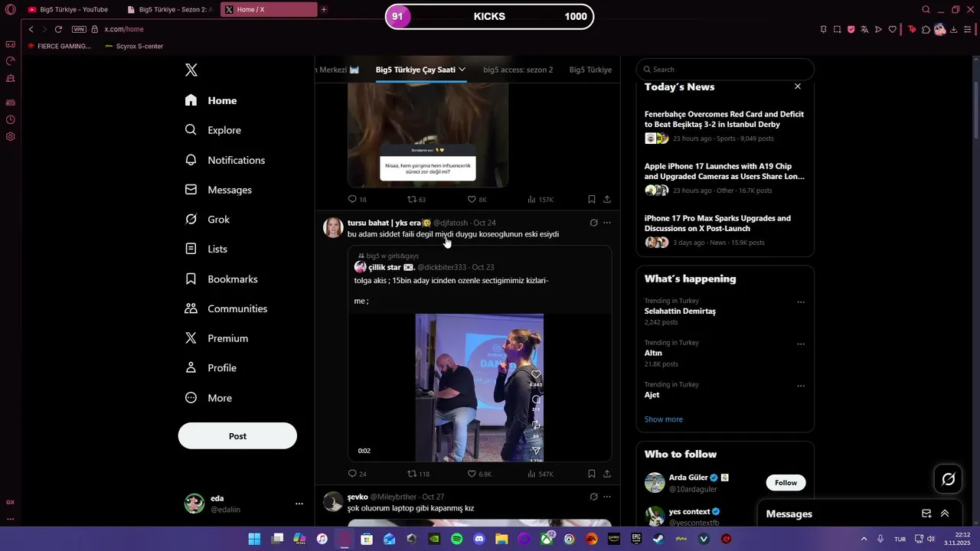The width and height of the screenshot is (980, 551).
Task: Ask Grok about şevko post
Action: (593, 497)
